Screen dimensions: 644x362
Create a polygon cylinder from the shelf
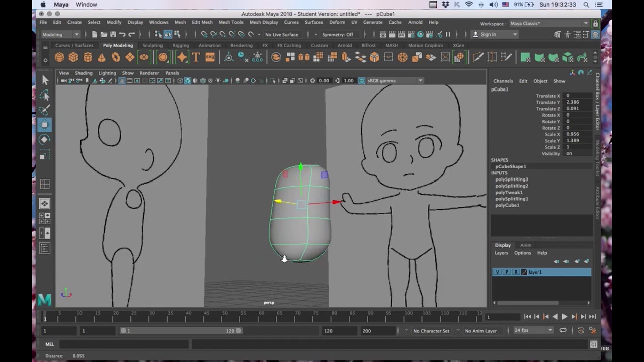88,57
